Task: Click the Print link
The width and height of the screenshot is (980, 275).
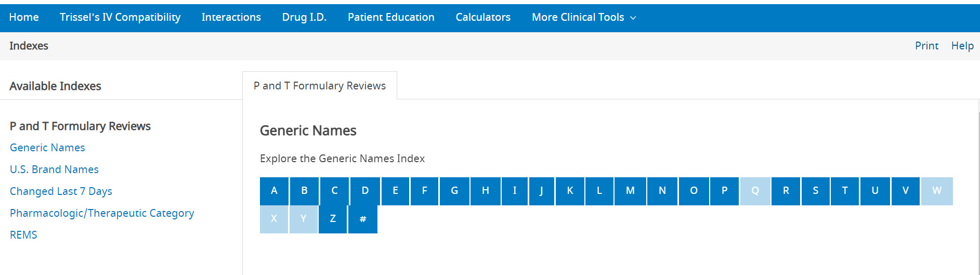Action: pos(926,46)
